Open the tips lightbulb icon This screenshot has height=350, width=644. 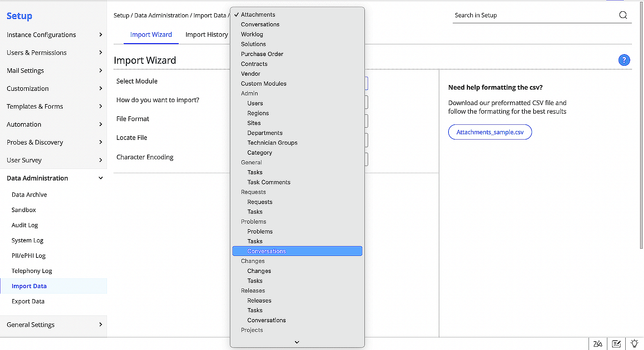pos(634,344)
